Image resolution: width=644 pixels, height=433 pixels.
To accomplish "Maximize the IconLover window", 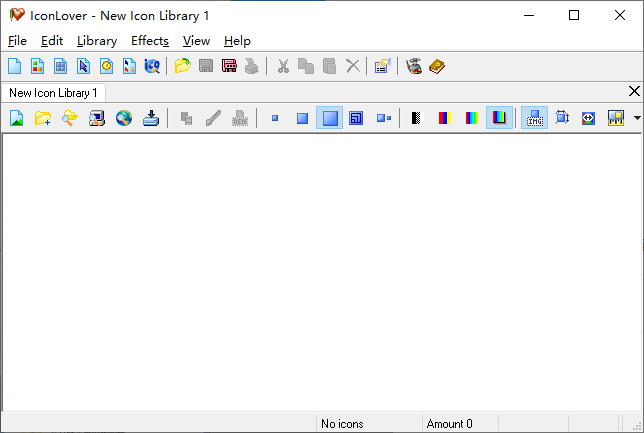I will 574,15.
